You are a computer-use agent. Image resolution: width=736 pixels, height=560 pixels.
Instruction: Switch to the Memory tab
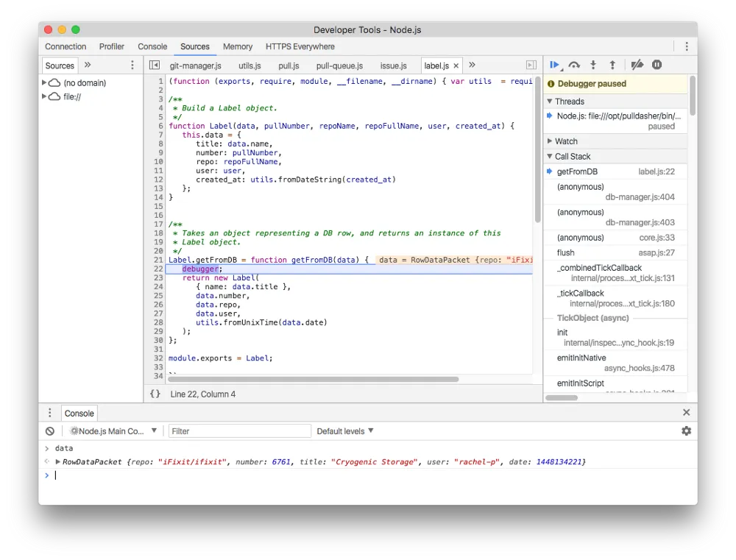click(x=238, y=46)
